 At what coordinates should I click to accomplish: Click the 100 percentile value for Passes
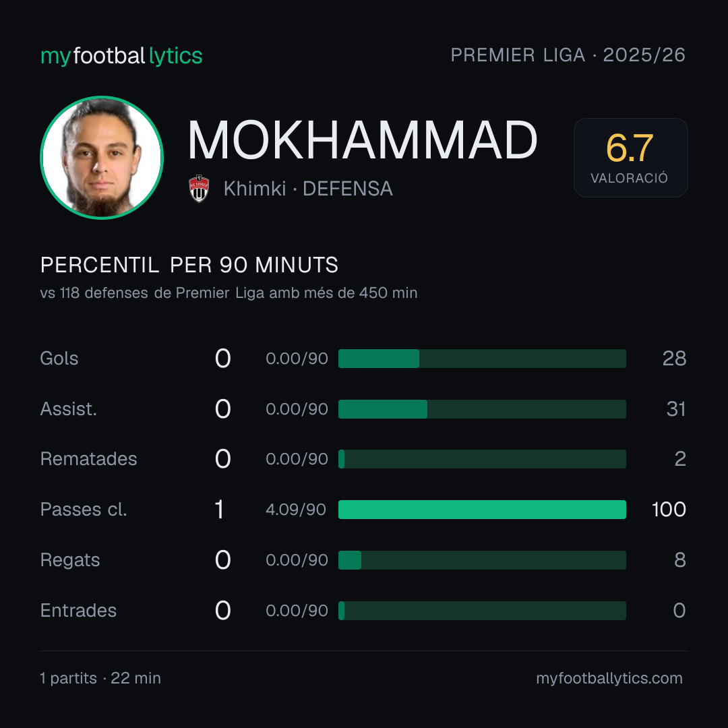tap(669, 510)
